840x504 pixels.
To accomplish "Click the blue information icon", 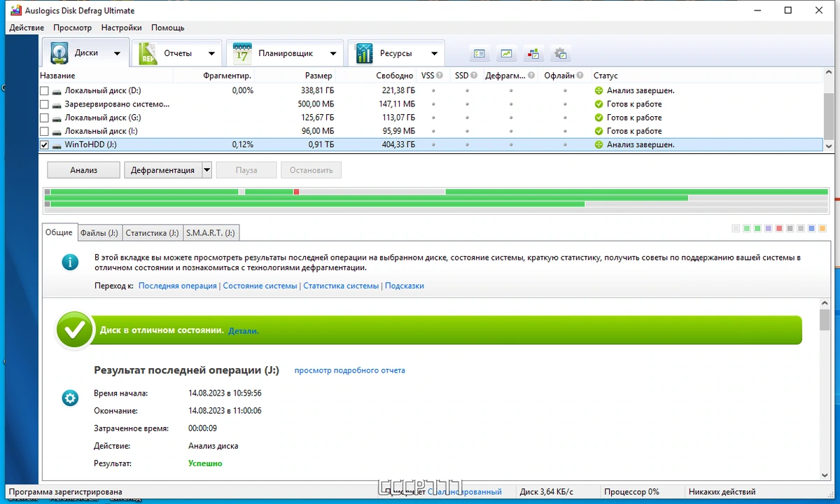I will click(70, 262).
